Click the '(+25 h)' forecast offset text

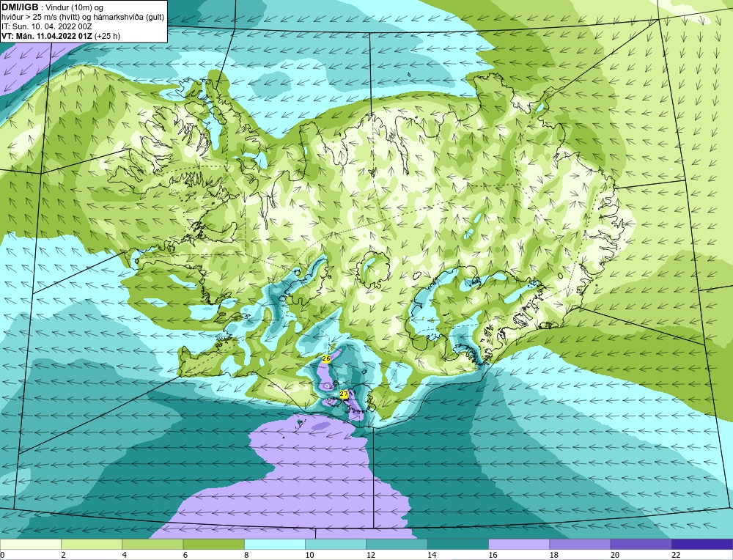pos(108,36)
